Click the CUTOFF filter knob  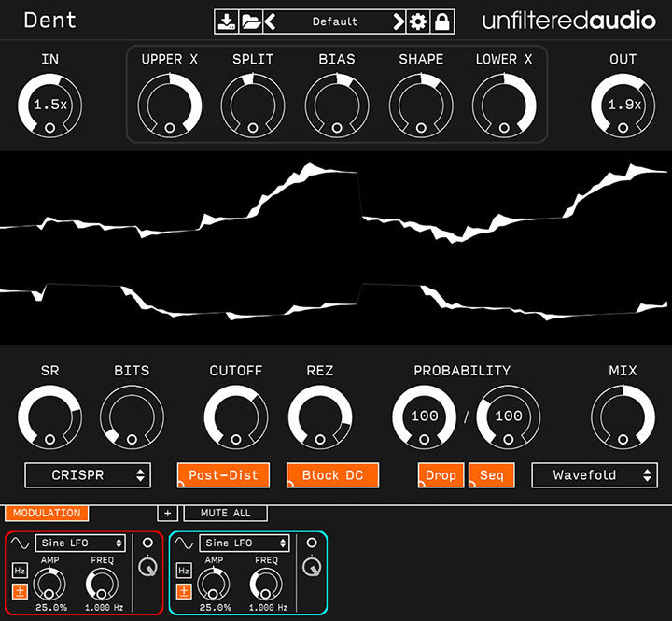[x=236, y=416]
